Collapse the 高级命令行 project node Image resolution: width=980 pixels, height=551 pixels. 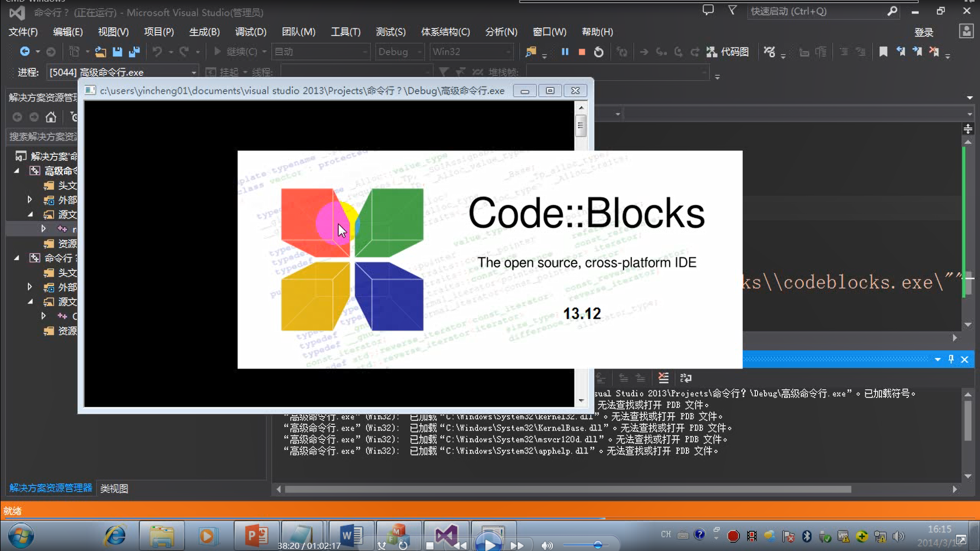pos(17,171)
